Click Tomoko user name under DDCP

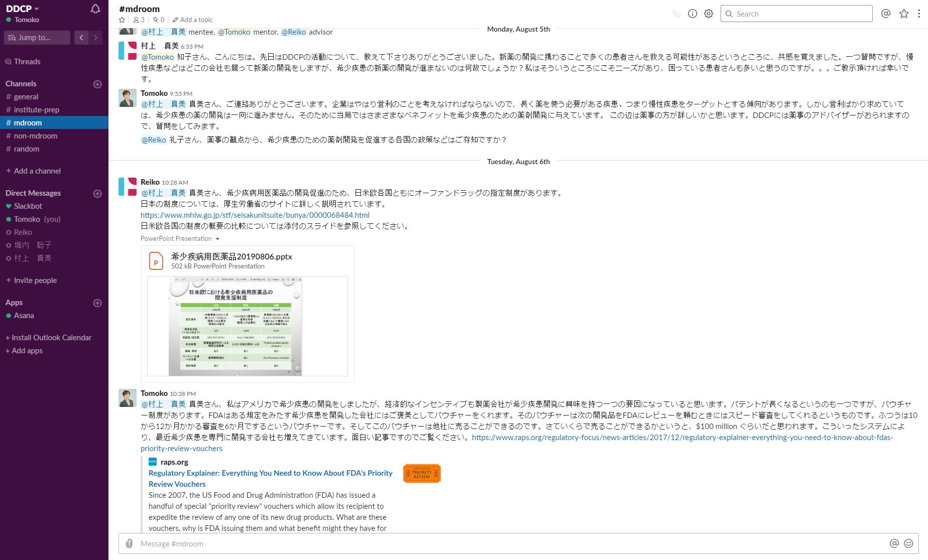click(x=27, y=20)
